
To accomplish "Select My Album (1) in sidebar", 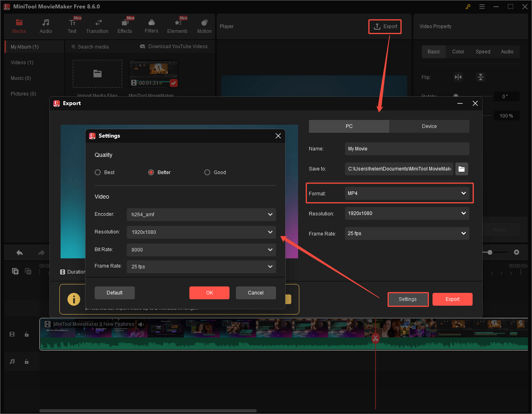I will [35, 47].
